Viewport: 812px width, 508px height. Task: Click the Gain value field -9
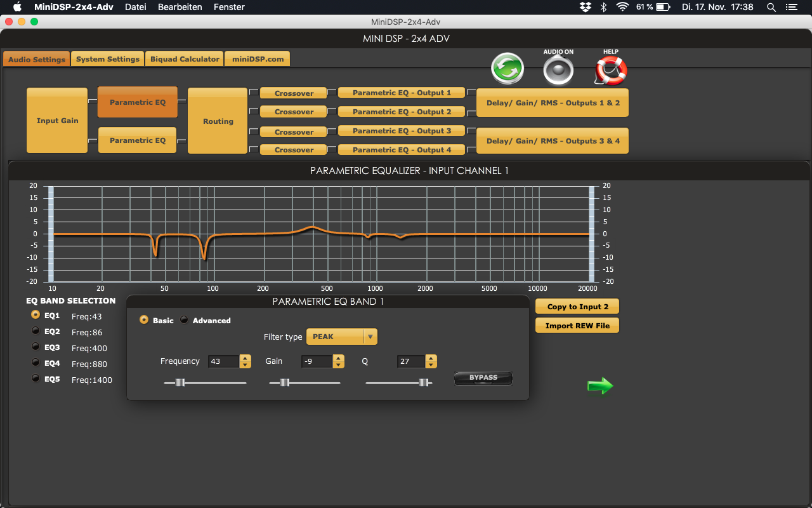[317, 361]
